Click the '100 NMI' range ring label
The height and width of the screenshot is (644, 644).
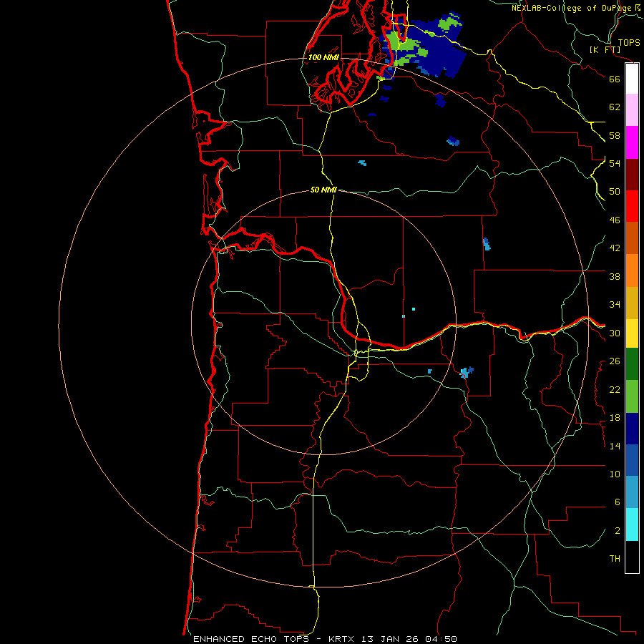[323, 57]
